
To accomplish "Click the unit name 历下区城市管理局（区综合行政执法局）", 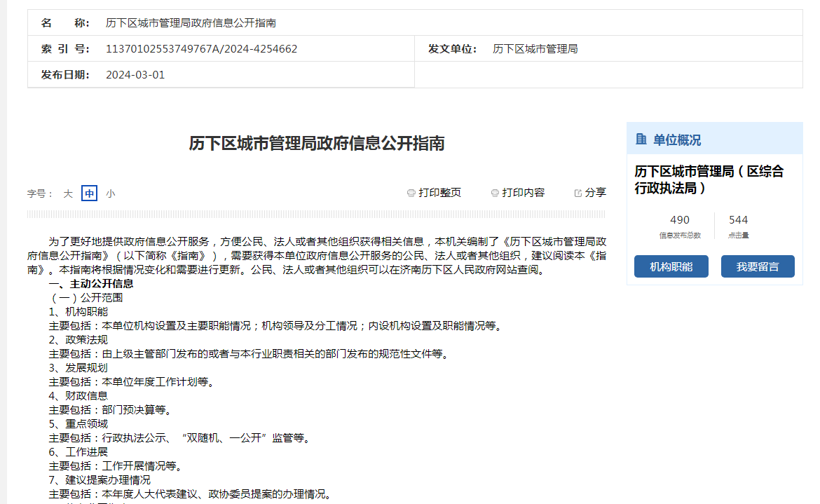I will click(709, 179).
